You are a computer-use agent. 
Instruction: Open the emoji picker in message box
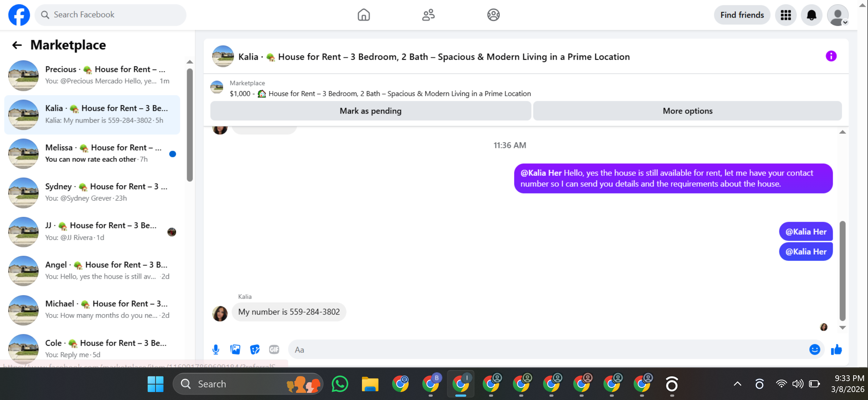814,349
